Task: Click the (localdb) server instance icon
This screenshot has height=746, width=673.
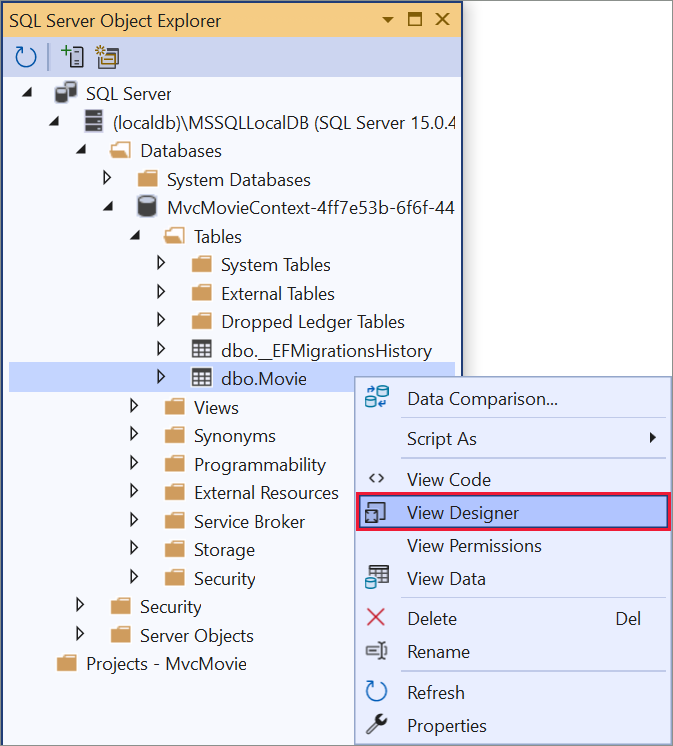Action: [x=93, y=122]
